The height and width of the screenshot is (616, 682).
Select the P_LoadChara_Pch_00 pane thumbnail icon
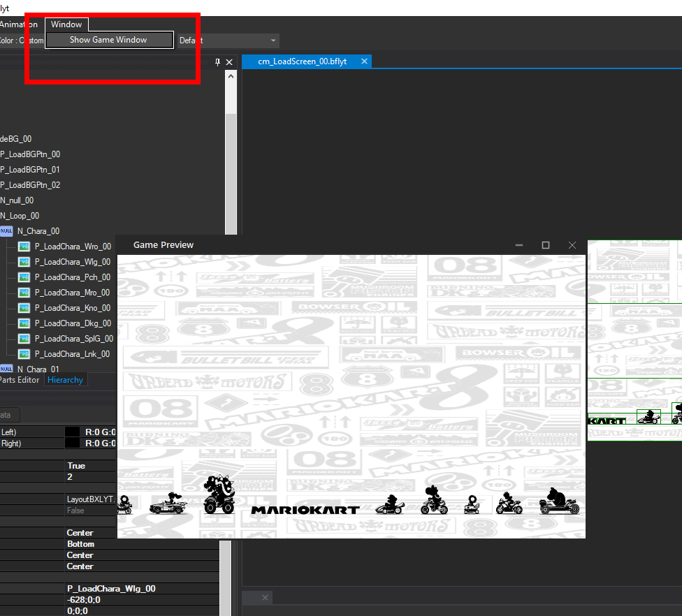(23, 277)
